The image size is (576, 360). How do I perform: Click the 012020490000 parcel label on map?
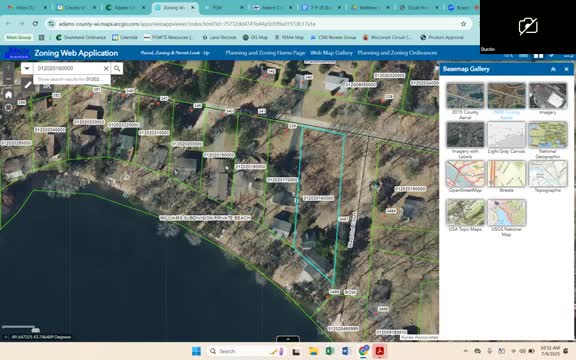(343, 328)
